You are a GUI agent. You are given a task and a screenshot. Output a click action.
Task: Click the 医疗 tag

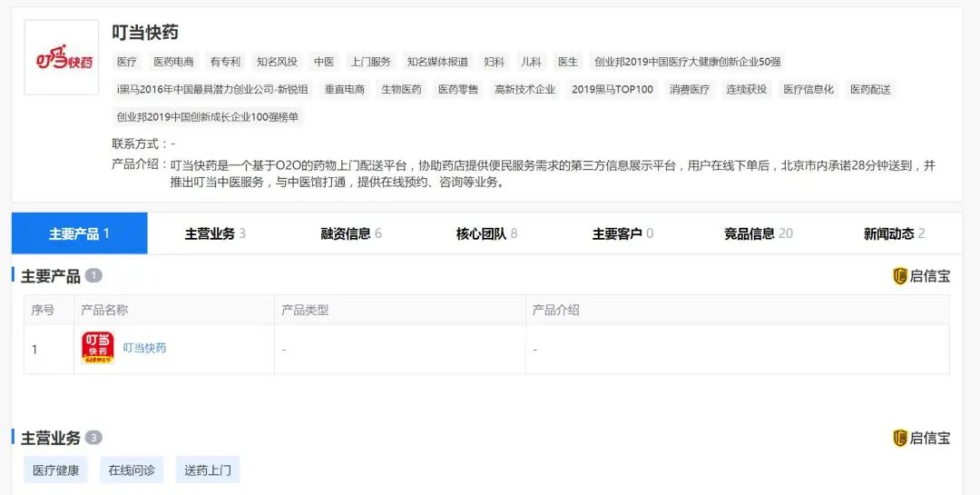click(127, 62)
